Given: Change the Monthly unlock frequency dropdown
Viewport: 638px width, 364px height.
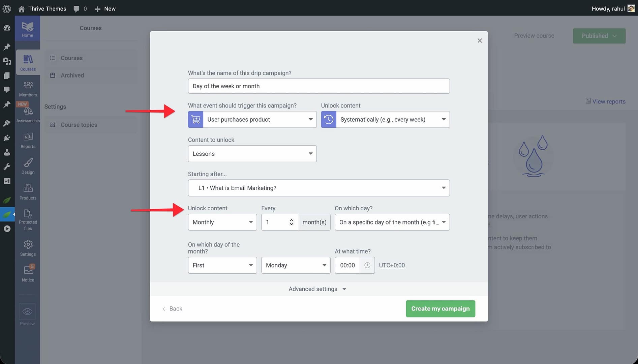Looking at the screenshot, I should click(222, 222).
